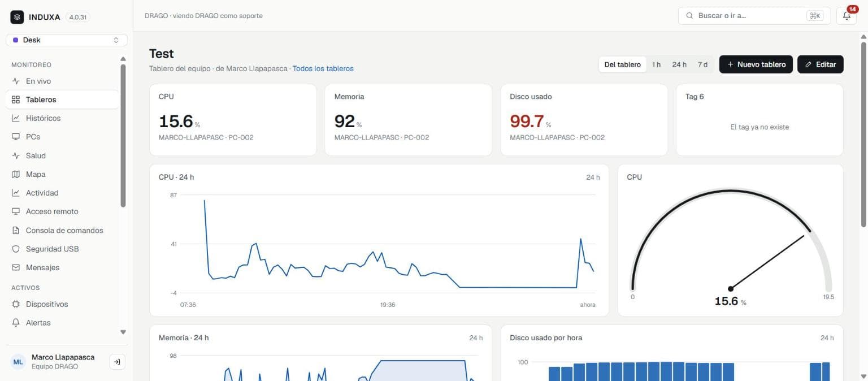This screenshot has width=868, height=381.
Task: Click the CPU gauge needle
Action: (x=767, y=262)
